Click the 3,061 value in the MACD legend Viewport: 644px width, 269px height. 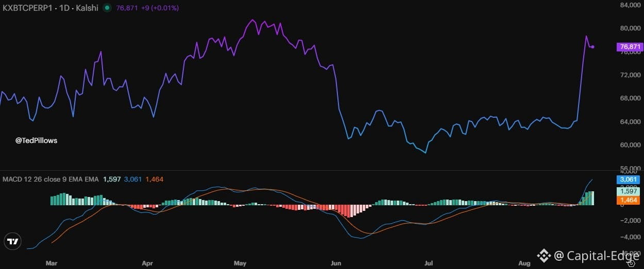tap(132, 179)
